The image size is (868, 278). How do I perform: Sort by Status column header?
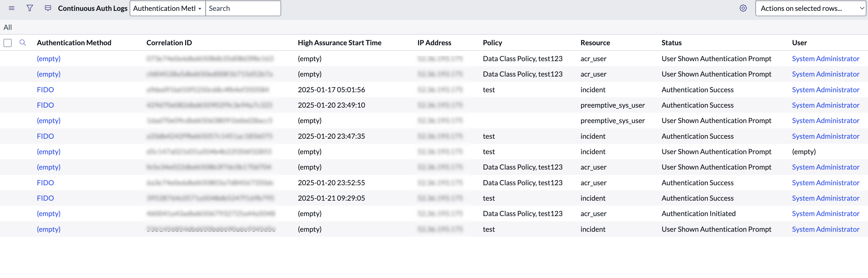pyautogui.click(x=671, y=42)
